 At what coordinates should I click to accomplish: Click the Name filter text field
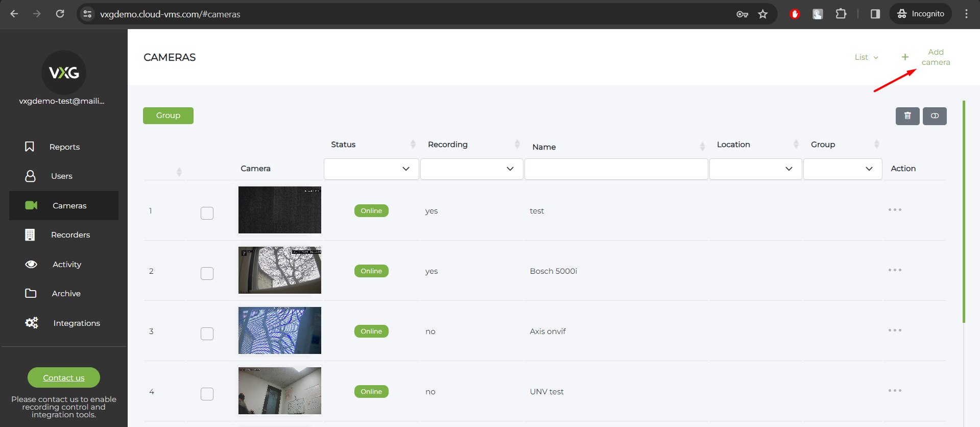(616, 169)
